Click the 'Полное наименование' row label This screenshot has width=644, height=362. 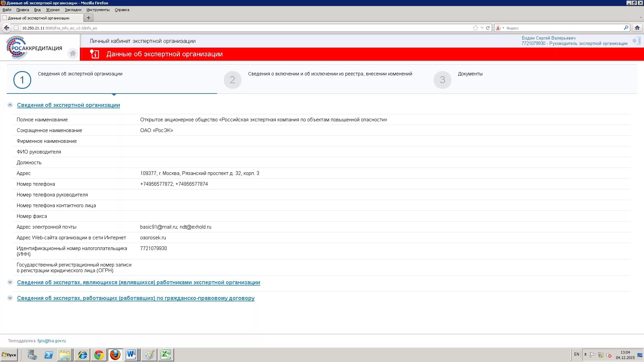pos(42,120)
